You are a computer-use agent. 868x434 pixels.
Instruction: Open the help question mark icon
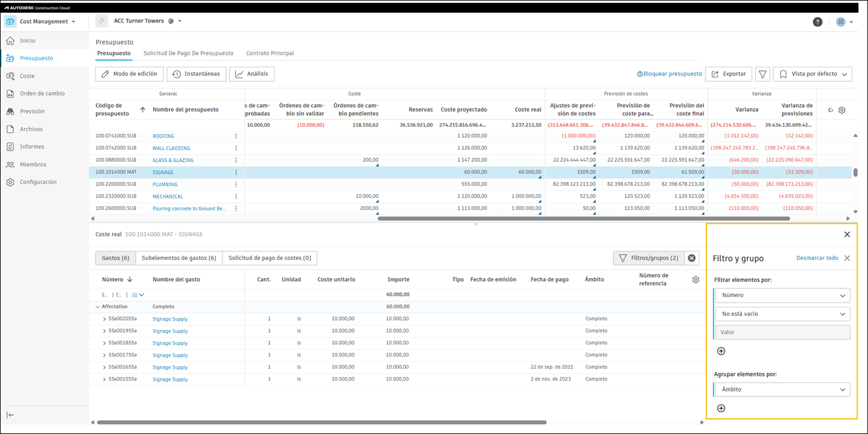[818, 22]
